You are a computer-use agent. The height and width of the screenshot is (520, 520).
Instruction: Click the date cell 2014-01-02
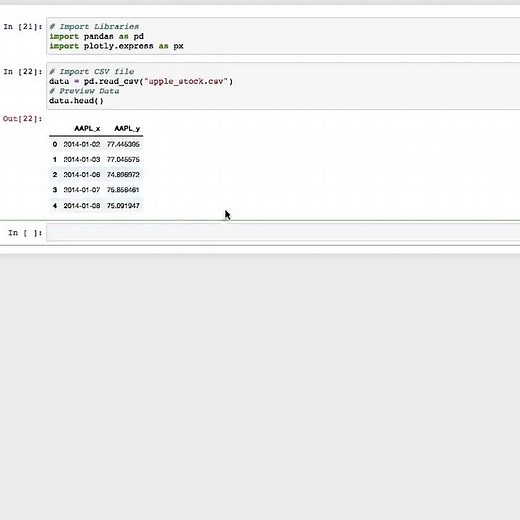[x=82, y=144]
